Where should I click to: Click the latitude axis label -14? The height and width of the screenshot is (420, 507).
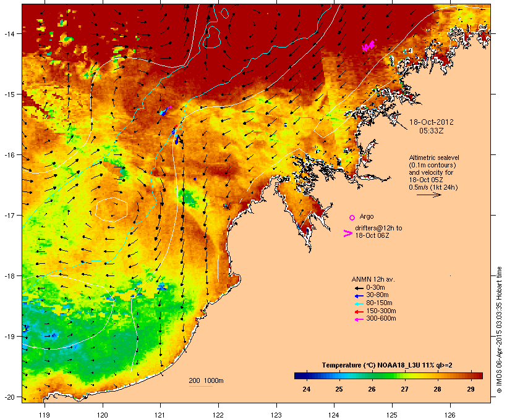tap(9, 33)
